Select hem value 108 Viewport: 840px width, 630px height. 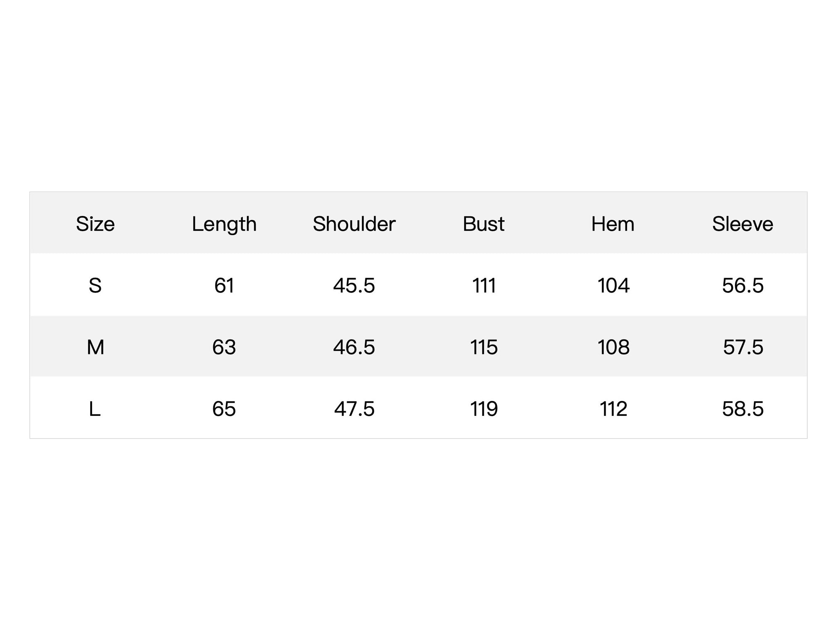[x=613, y=347]
